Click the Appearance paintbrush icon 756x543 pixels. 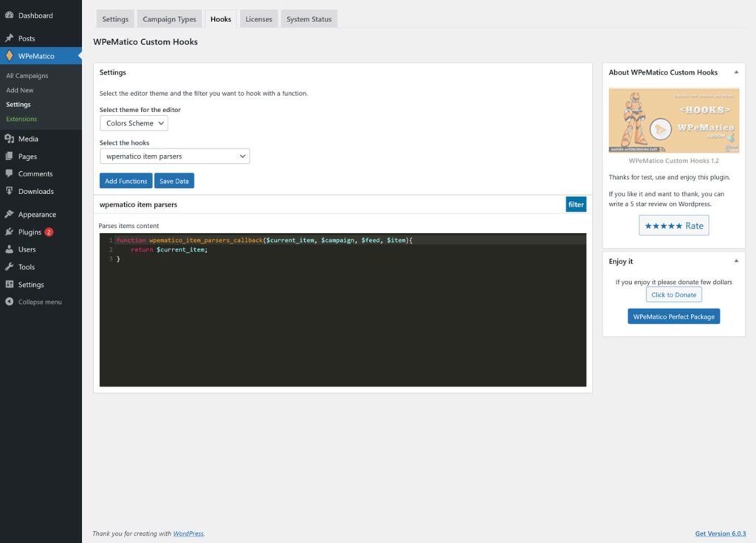tap(10, 215)
